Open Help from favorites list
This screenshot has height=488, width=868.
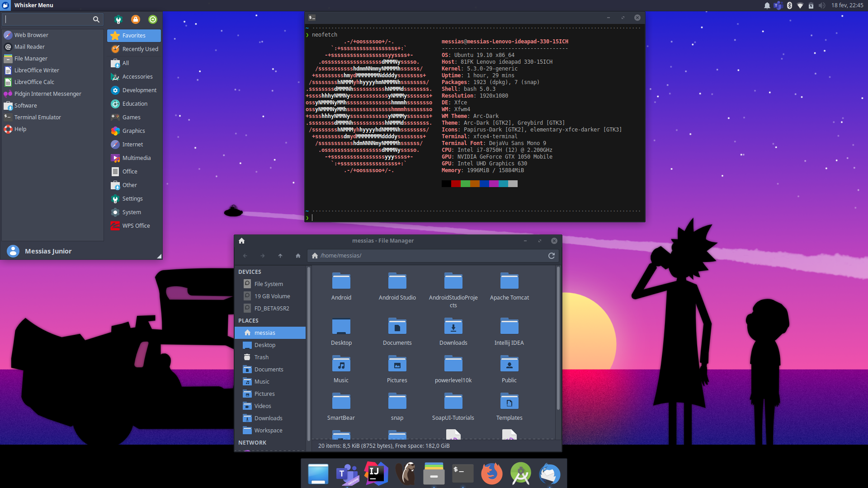point(52,129)
